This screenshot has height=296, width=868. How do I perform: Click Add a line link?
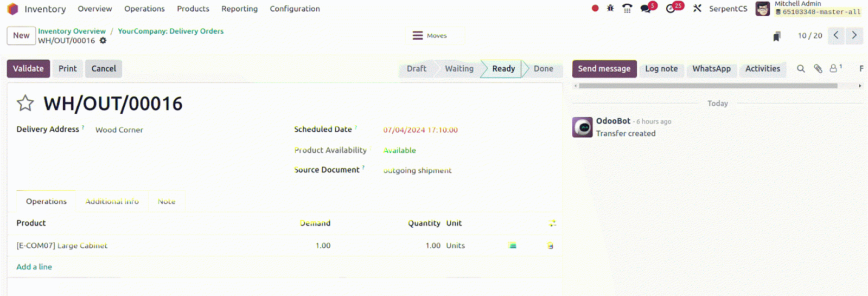[34, 267]
